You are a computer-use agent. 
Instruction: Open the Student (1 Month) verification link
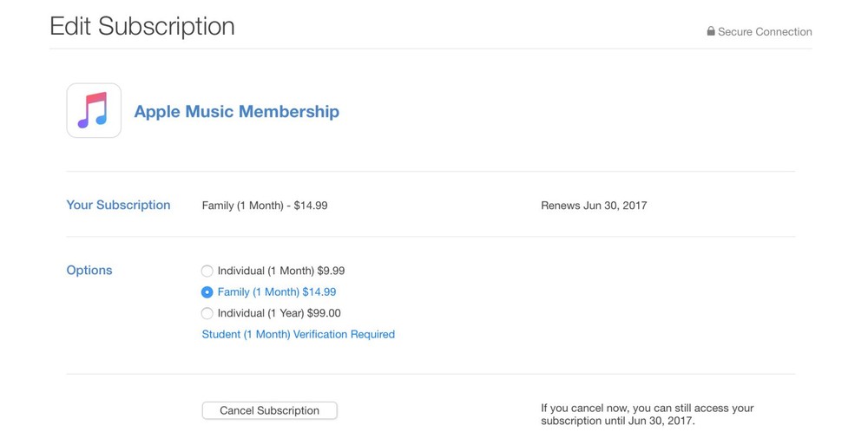click(x=298, y=334)
